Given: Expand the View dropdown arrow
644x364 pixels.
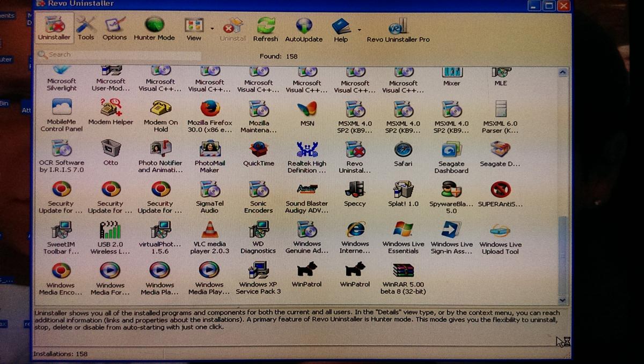Looking at the screenshot, I should (x=212, y=28).
